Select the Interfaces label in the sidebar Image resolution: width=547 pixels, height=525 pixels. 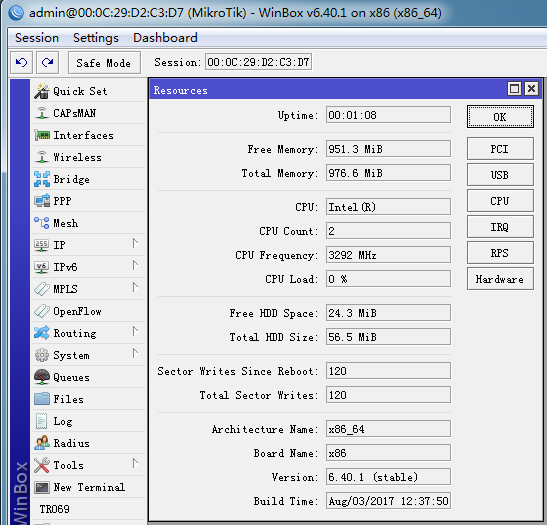83,135
